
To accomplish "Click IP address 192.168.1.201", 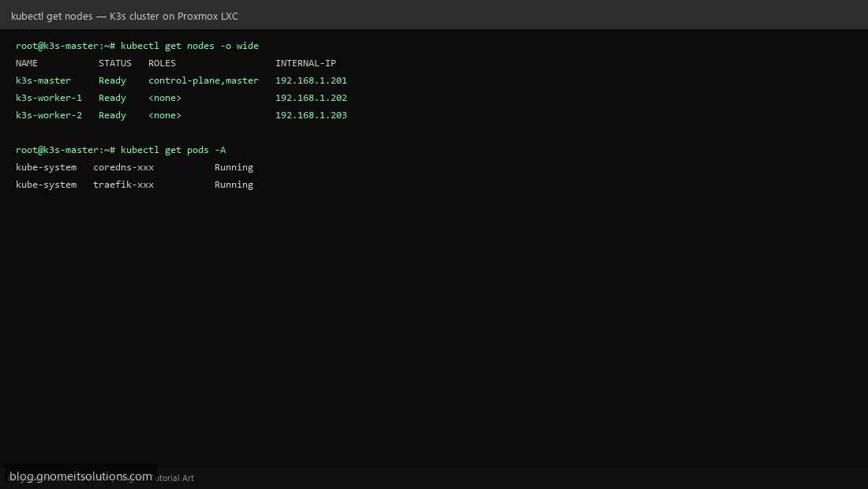I will [x=311, y=80].
